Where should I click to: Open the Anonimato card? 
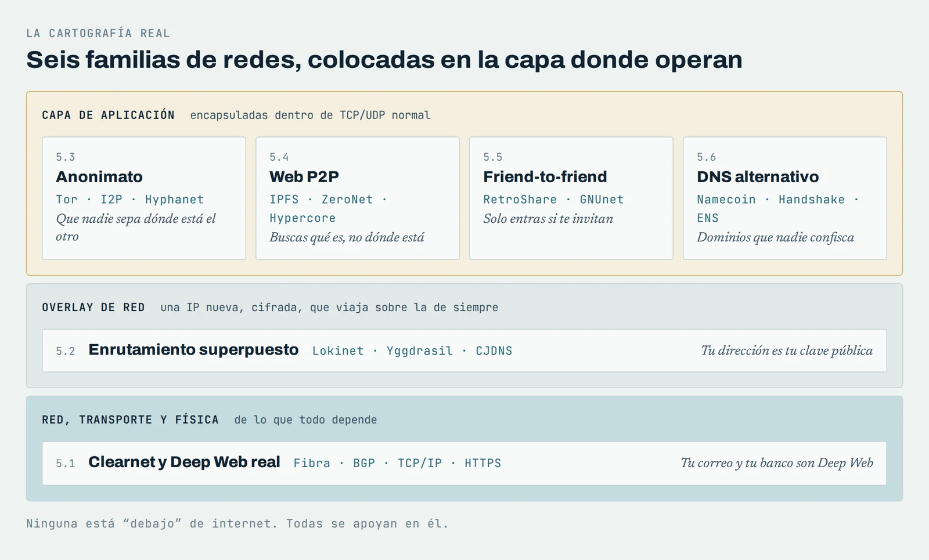tap(144, 198)
